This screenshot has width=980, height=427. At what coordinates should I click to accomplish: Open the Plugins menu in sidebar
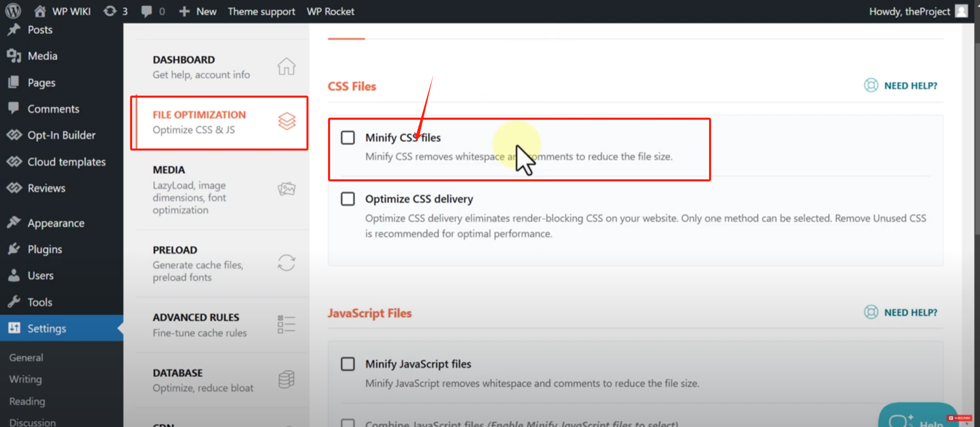click(x=45, y=250)
